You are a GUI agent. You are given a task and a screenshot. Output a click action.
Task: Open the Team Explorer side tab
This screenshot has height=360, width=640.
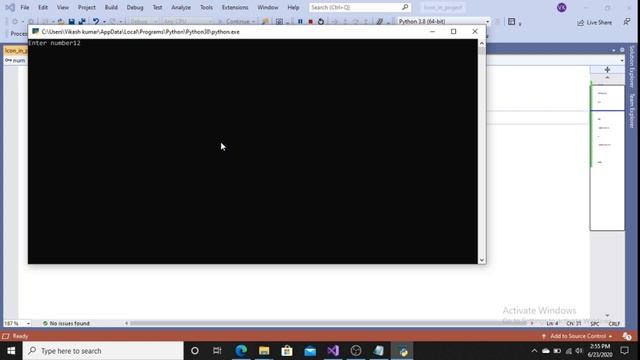(x=632, y=111)
